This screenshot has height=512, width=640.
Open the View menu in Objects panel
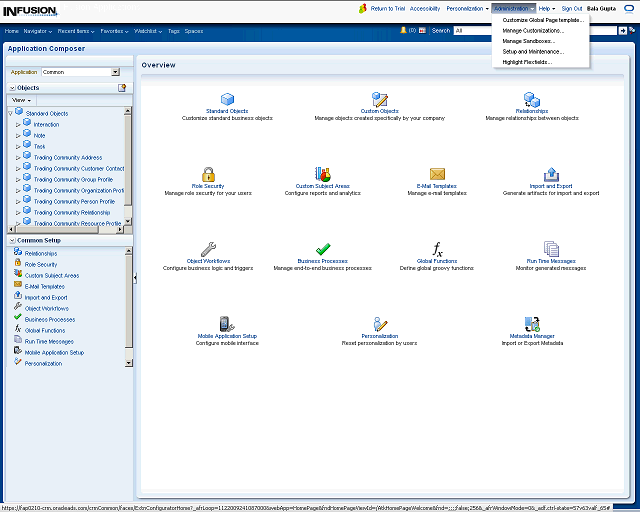(x=21, y=100)
